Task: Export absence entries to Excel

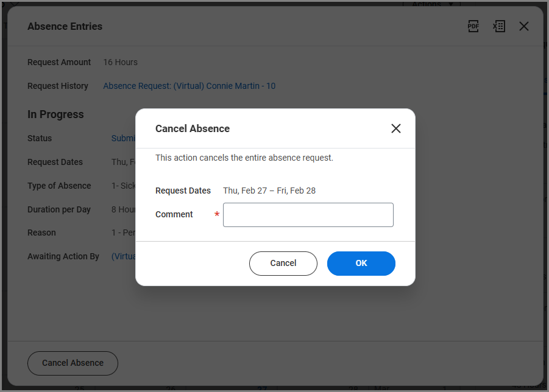Action: click(499, 26)
